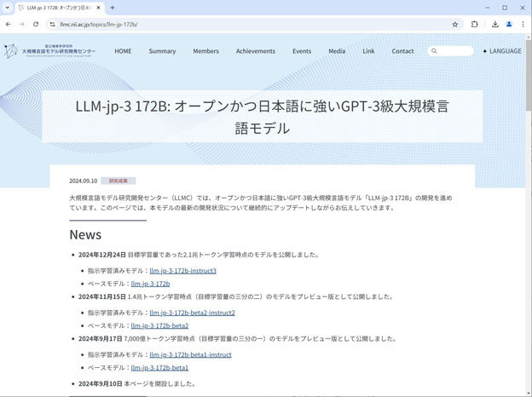Open the browser downloads icon
The width and height of the screenshot is (532, 397).
coord(495,25)
